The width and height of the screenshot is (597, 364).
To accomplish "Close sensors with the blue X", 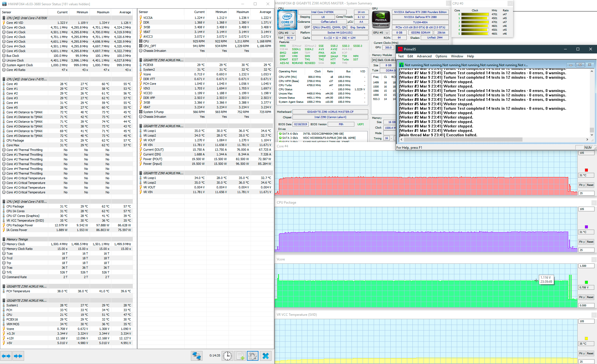I will [x=265, y=356].
